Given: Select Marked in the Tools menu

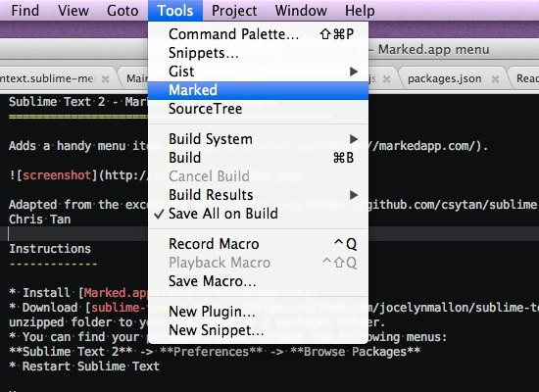Looking at the screenshot, I should [258, 90].
